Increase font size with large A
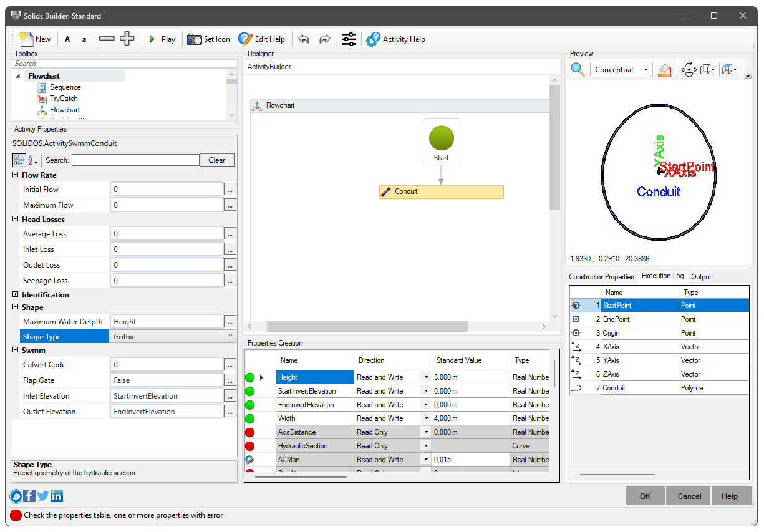The image size is (764, 532). (67, 39)
